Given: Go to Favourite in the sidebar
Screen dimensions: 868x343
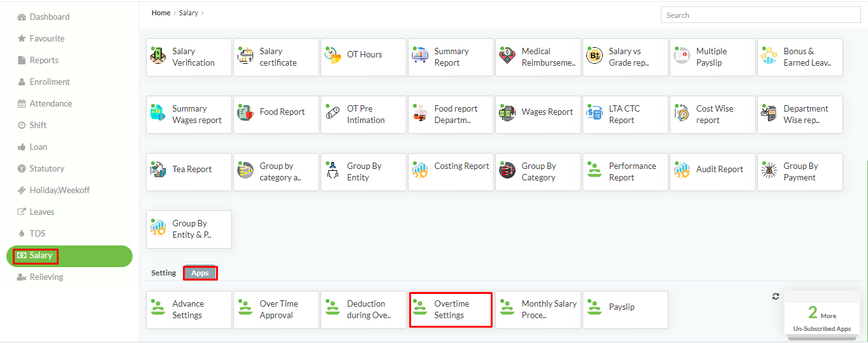Looking at the screenshot, I should [x=41, y=38].
